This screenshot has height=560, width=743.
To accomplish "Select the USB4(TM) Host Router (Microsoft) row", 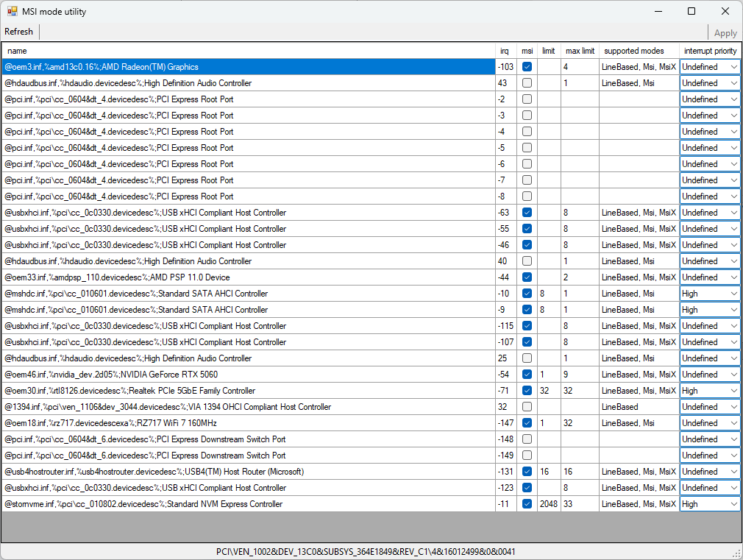I will [x=249, y=472].
